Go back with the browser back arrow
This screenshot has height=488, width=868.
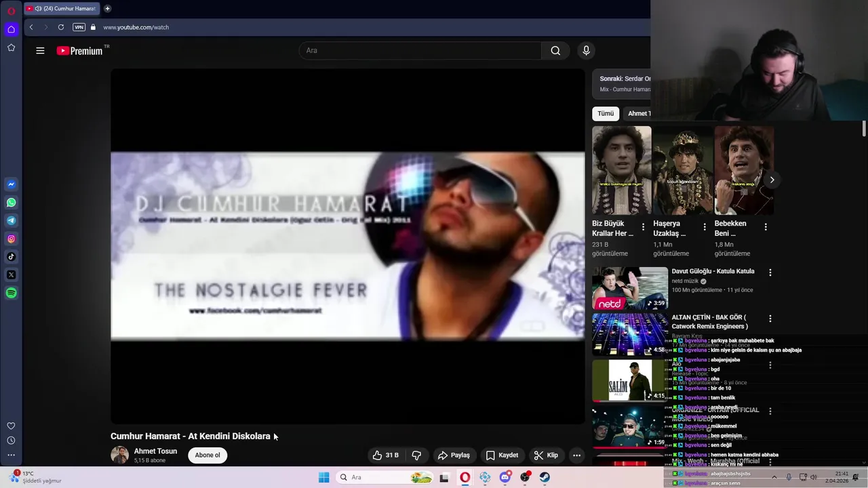31,27
